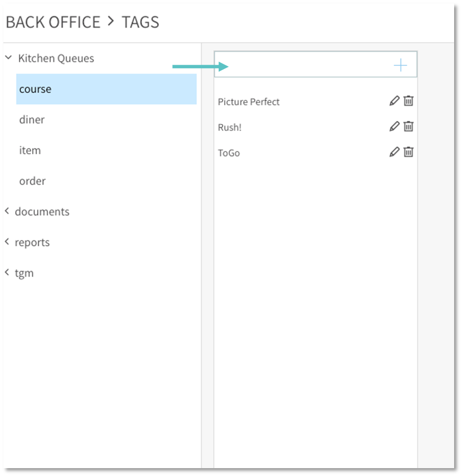
Task: Go to Back Office in breadcrumb
Action: [x=53, y=23]
